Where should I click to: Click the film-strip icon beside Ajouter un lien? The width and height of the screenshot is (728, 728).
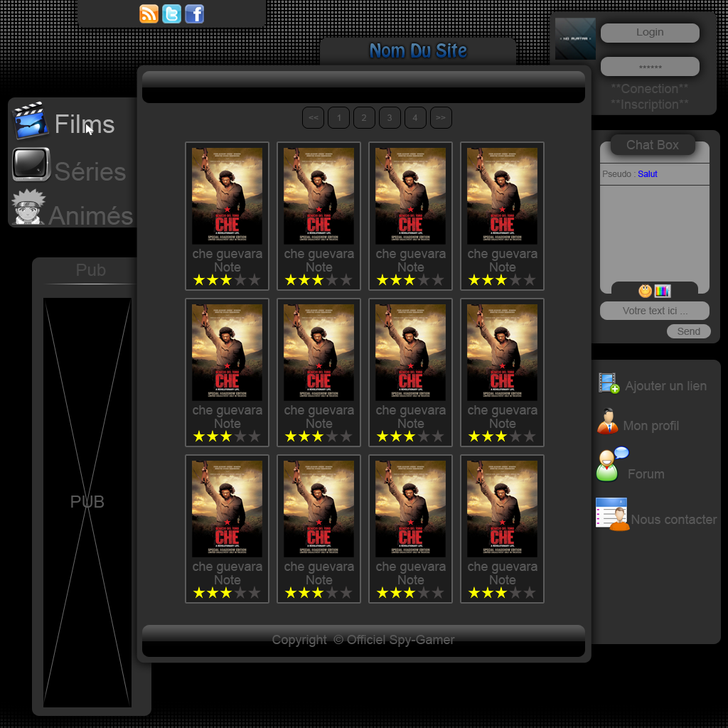click(609, 383)
